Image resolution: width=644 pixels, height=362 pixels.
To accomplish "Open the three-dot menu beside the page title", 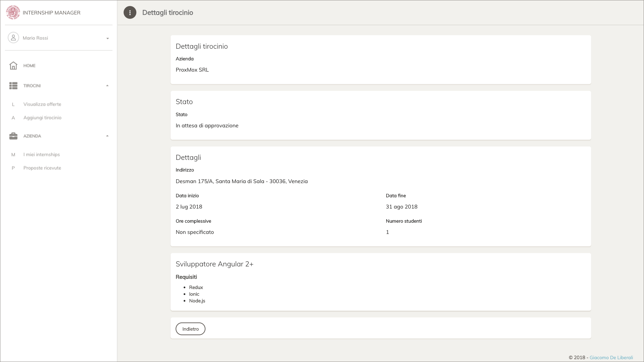I will [x=130, y=13].
